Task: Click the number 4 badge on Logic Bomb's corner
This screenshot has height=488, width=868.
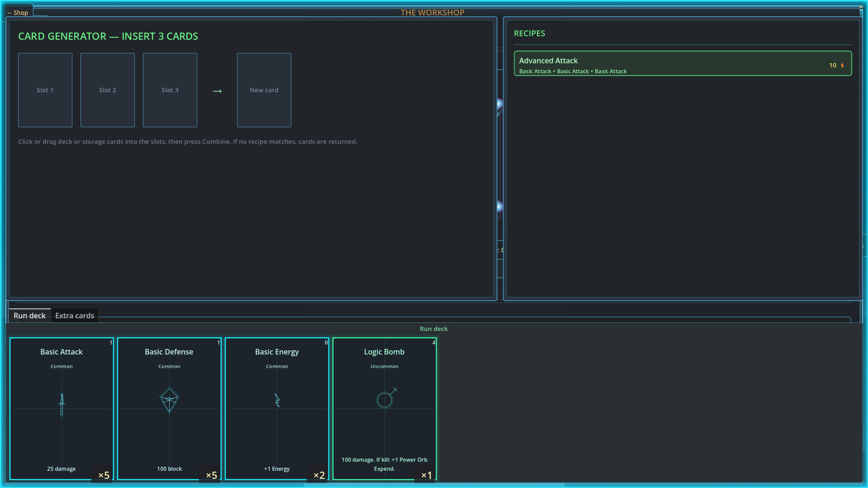Action: coord(433,343)
